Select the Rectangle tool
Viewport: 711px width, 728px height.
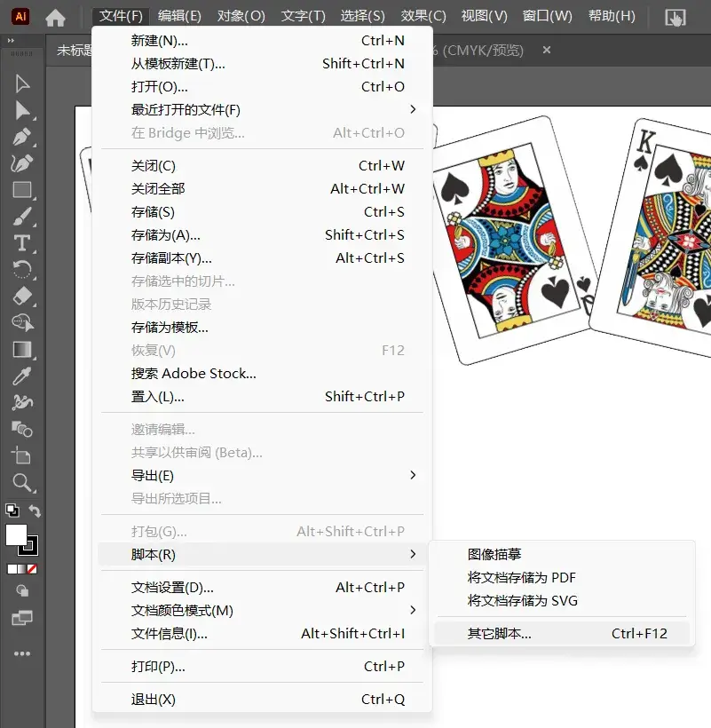coord(22,190)
